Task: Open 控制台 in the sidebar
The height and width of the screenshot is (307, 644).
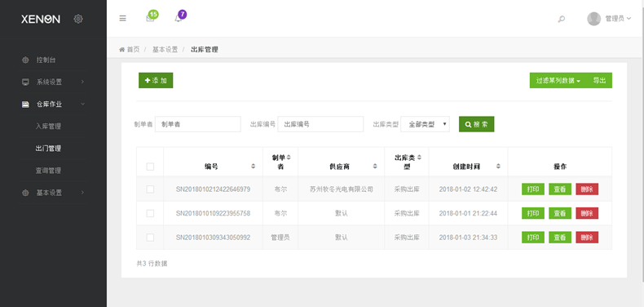Action: point(46,60)
